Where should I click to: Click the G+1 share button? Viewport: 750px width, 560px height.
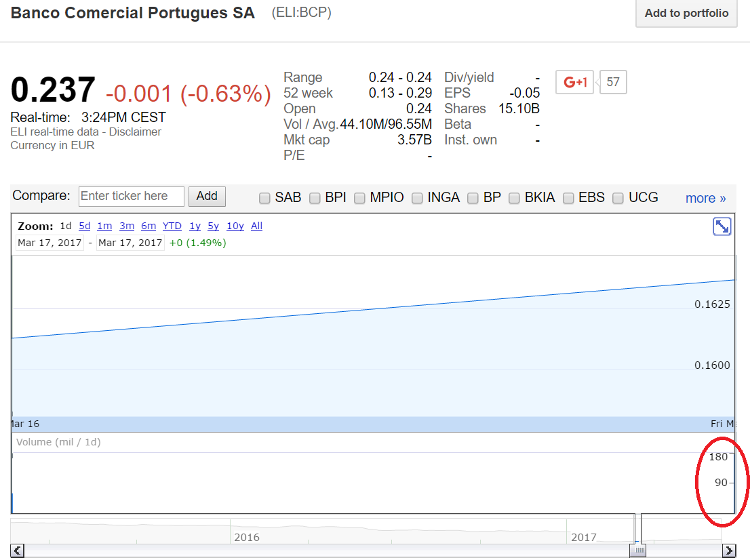point(575,82)
